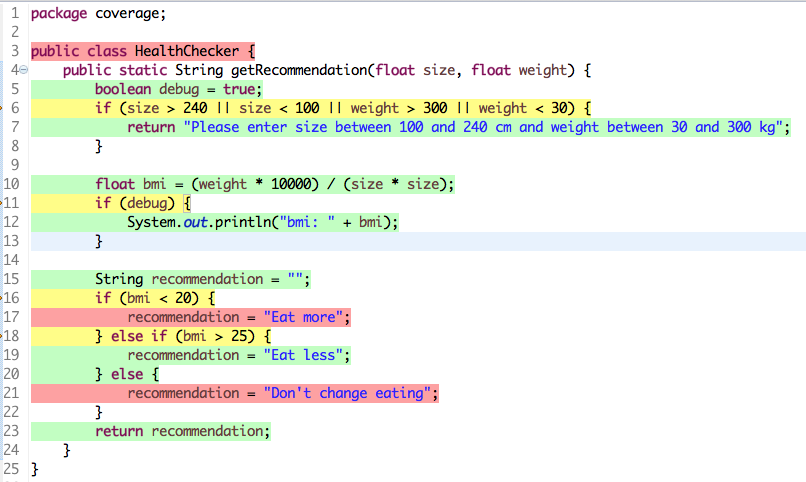Image resolution: width=806 pixels, height=482 pixels.
Task: Click line number 13 in the gutter
Action: point(11,241)
